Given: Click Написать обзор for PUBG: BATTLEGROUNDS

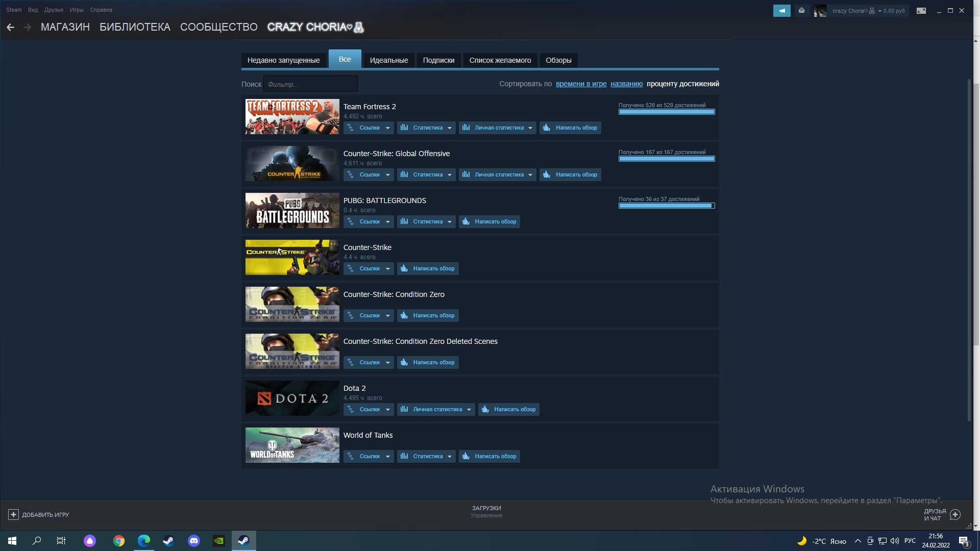Looking at the screenshot, I should pyautogui.click(x=489, y=221).
